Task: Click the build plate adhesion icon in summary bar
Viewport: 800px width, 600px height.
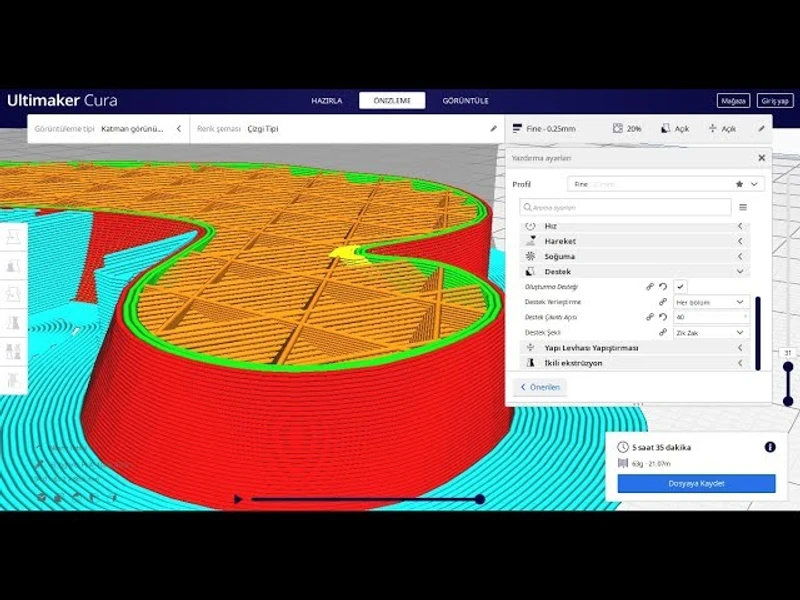Action: point(713,128)
